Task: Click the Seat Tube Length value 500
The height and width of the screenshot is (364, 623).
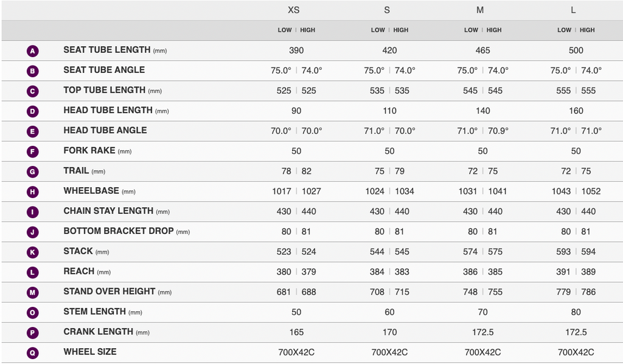Action: click(576, 50)
